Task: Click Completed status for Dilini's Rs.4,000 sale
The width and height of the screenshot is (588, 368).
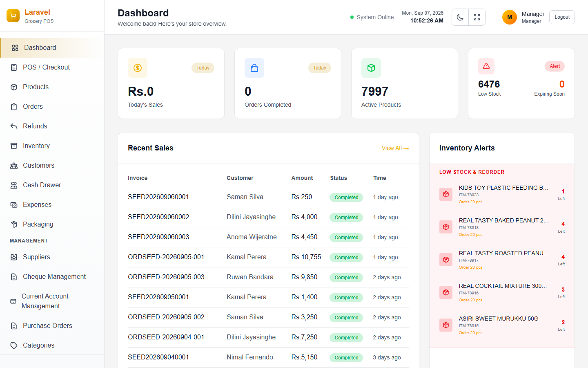Action: tap(346, 217)
